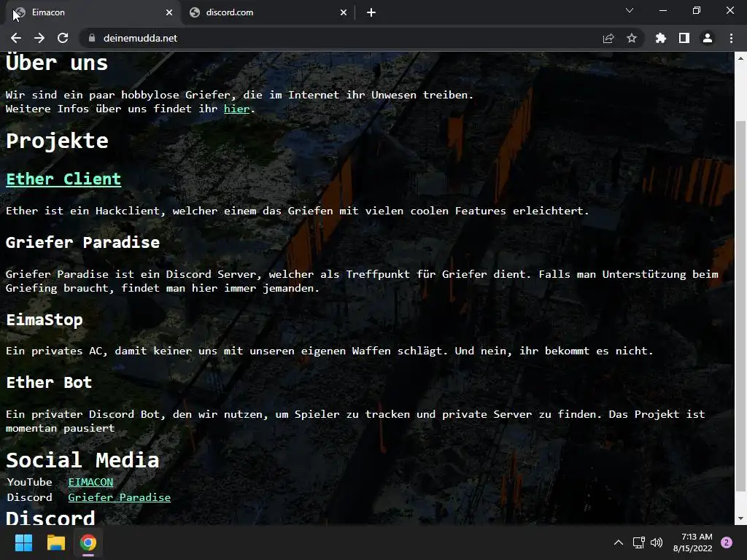Open the Extensions puzzle menu
747x560 pixels.
(x=661, y=38)
